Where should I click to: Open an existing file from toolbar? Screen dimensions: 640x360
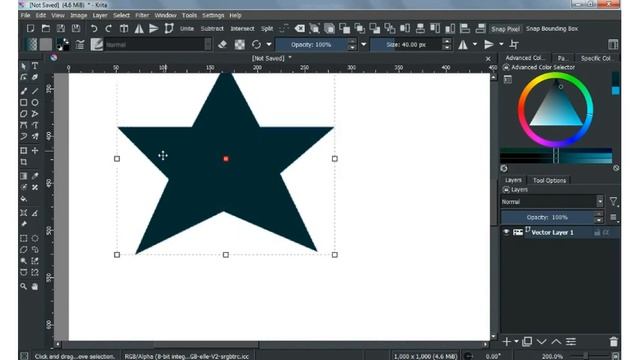(x=46, y=29)
